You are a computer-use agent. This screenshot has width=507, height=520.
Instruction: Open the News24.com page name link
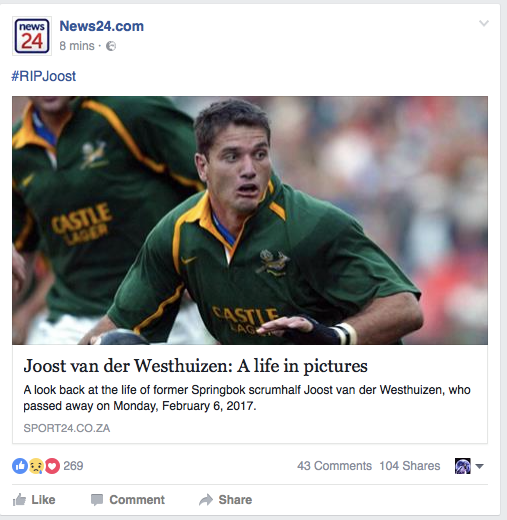coord(101,26)
